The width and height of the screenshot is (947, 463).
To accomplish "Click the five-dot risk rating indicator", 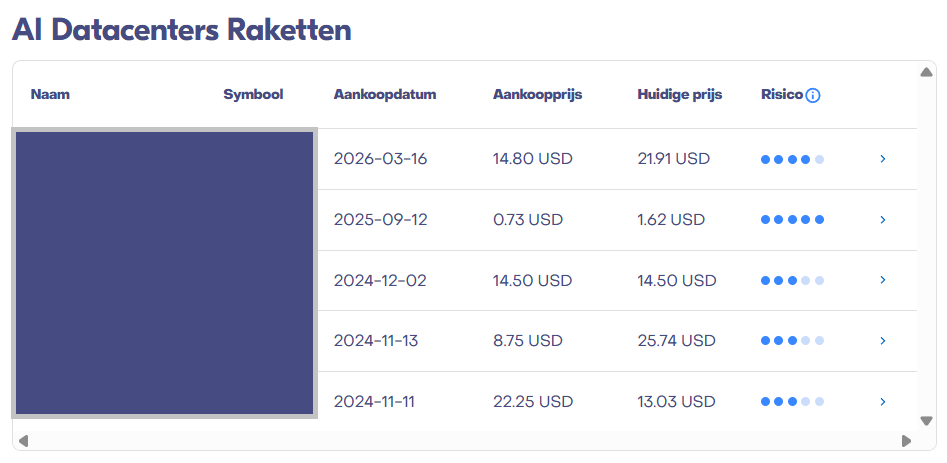I will pos(792,220).
